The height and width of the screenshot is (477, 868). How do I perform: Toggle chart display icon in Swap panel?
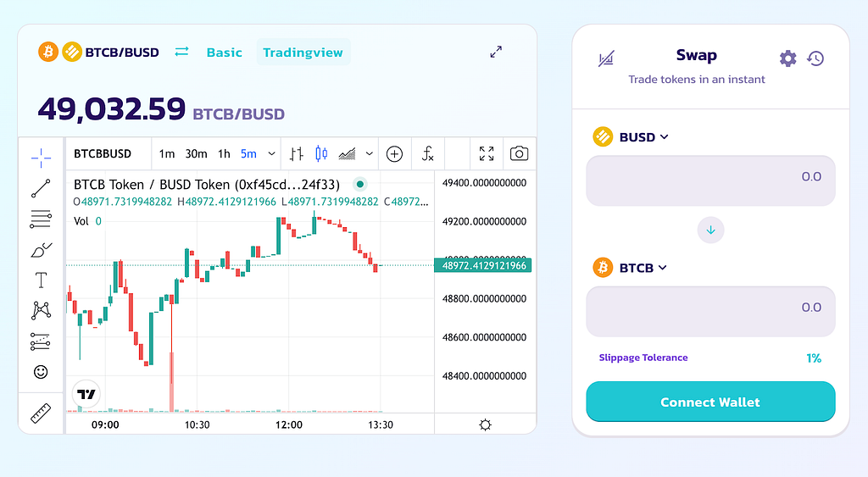click(606, 58)
